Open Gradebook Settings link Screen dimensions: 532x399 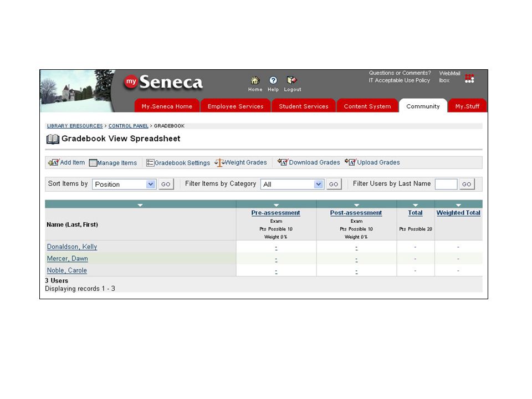point(182,163)
